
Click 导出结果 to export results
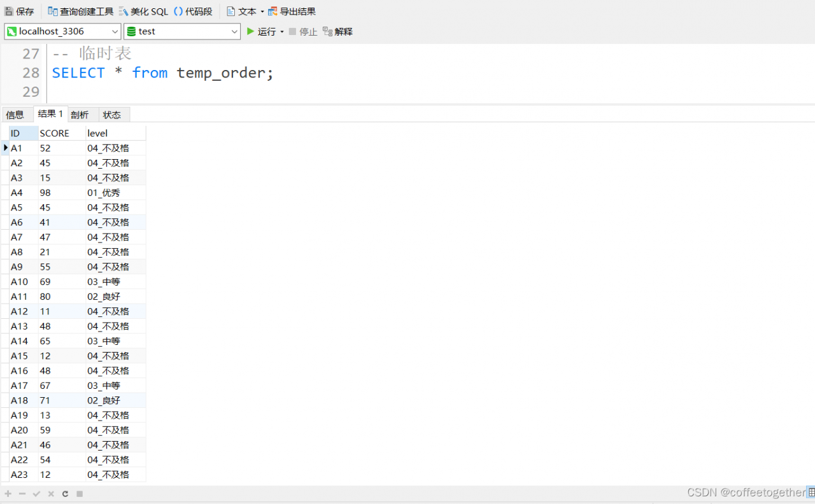click(292, 11)
